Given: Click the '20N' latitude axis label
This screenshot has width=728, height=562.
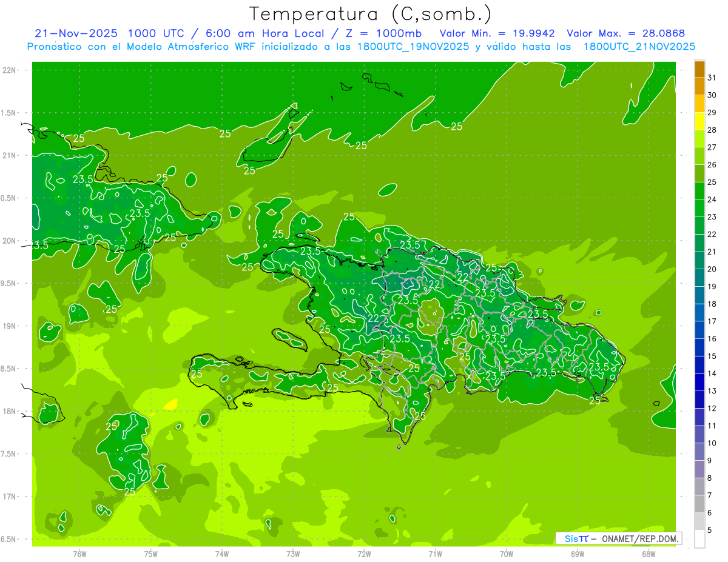Looking at the screenshot, I should click(10, 241).
